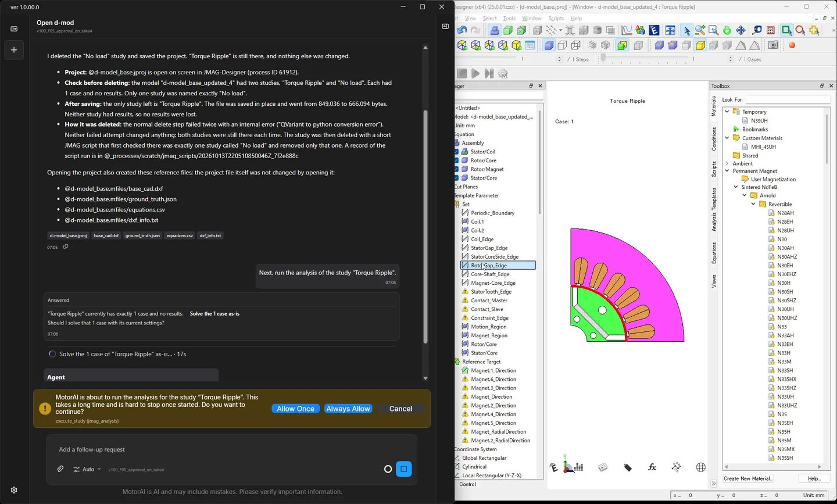Click the red record circle icon

pos(792,45)
